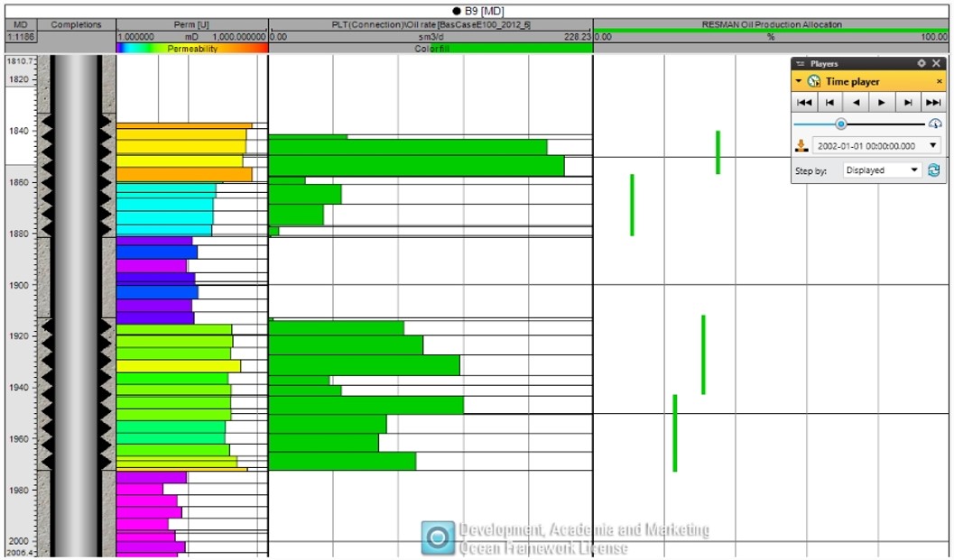This screenshot has width=954, height=560.
Task: Close the Time player tab
Action: click(x=939, y=81)
